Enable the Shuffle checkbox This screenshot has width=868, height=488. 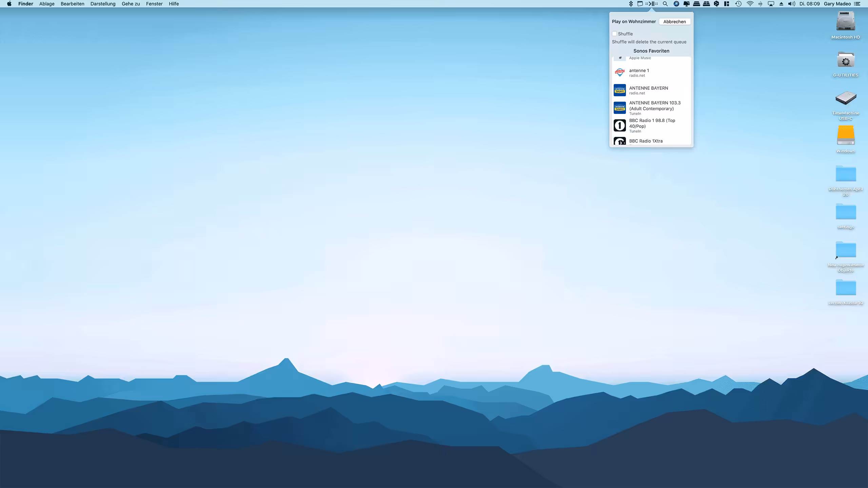(614, 34)
